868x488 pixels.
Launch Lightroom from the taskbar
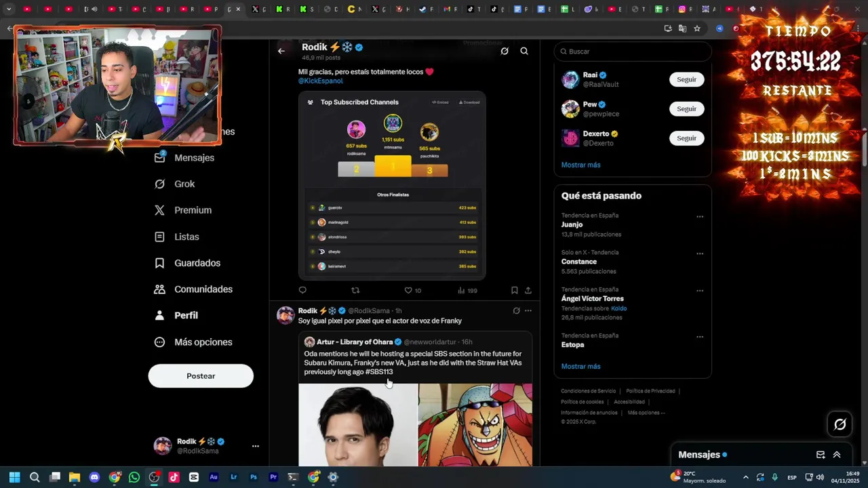click(x=234, y=477)
